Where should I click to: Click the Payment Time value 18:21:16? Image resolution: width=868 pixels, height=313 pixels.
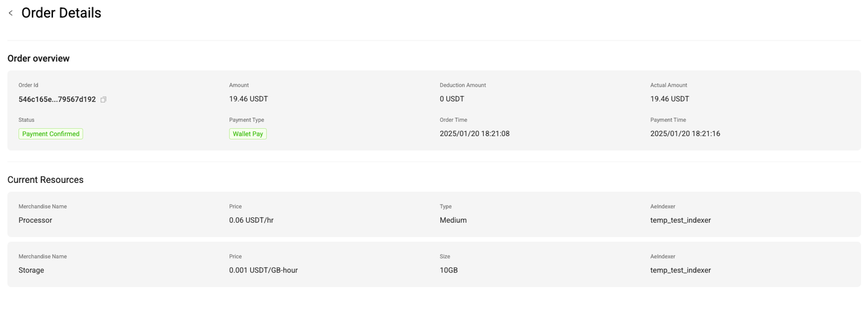point(685,134)
